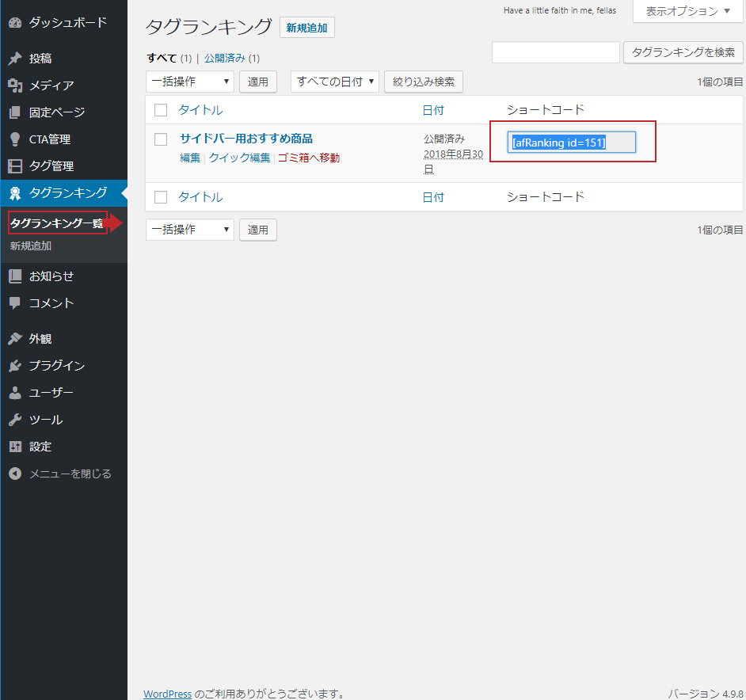Toggle the select-all checkbox in table footer

pyautogui.click(x=161, y=197)
